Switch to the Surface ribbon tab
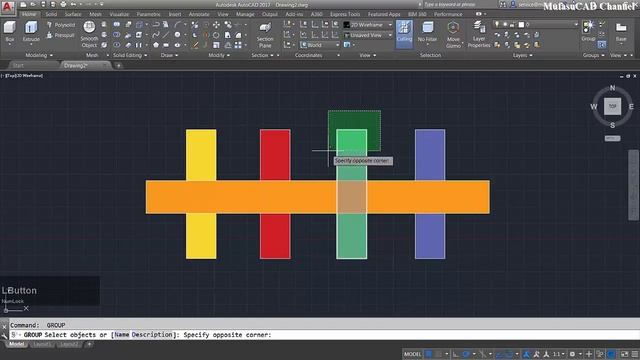Viewport: 640px width, 360px height. [73, 14]
